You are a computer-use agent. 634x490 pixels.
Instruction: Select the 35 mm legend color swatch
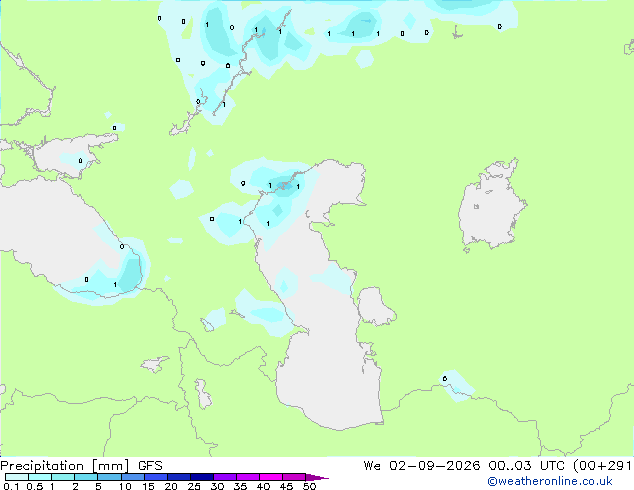click(247, 477)
